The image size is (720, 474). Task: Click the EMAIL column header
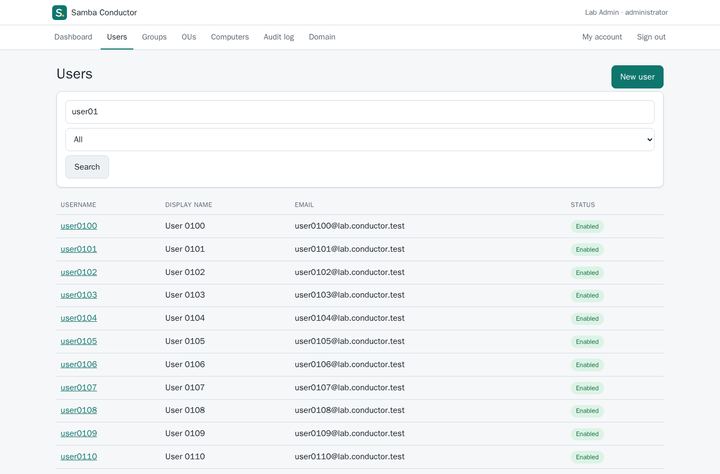pyautogui.click(x=304, y=205)
